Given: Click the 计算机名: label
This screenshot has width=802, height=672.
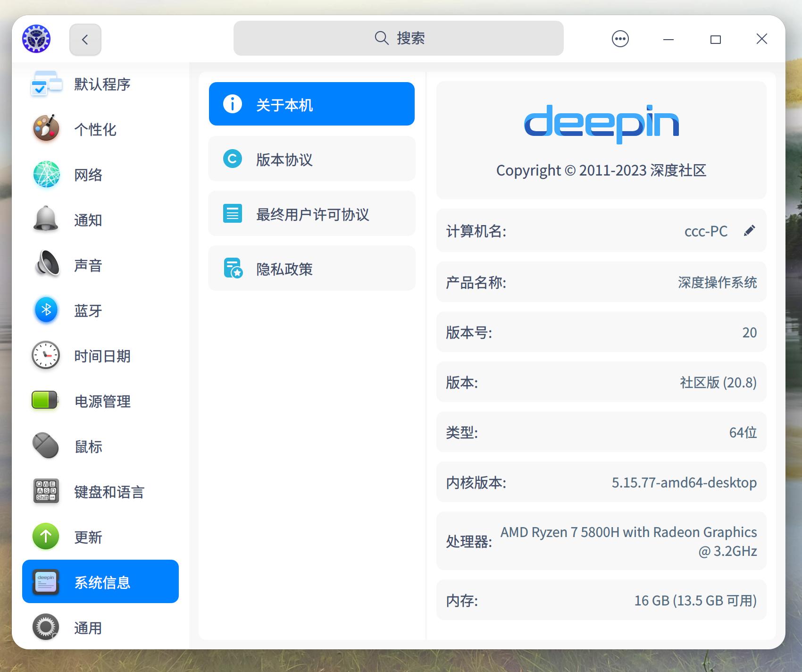Looking at the screenshot, I should [476, 231].
